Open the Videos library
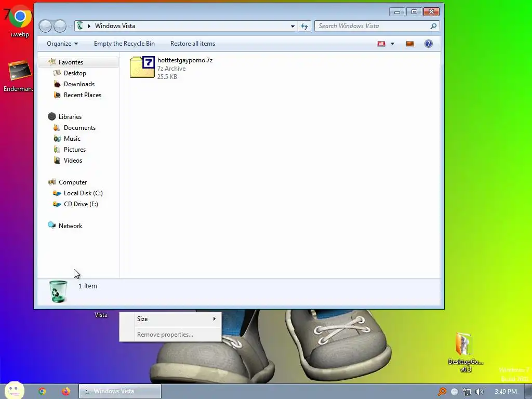Viewport: 532px width, 399px height. (73, 160)
